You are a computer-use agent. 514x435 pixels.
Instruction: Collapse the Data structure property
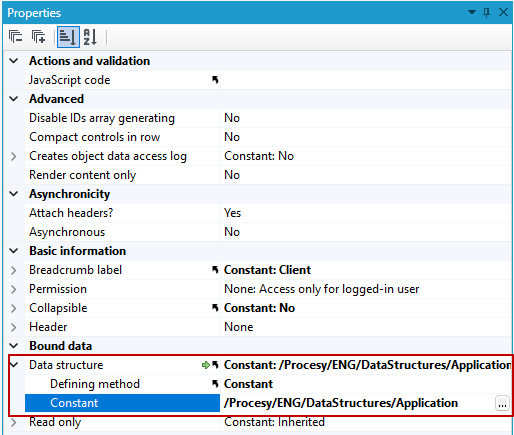(14, 365)
